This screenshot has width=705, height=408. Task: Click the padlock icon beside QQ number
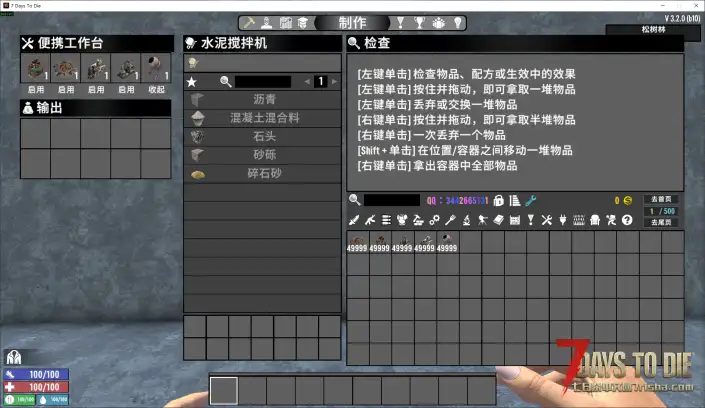(498, 201)
